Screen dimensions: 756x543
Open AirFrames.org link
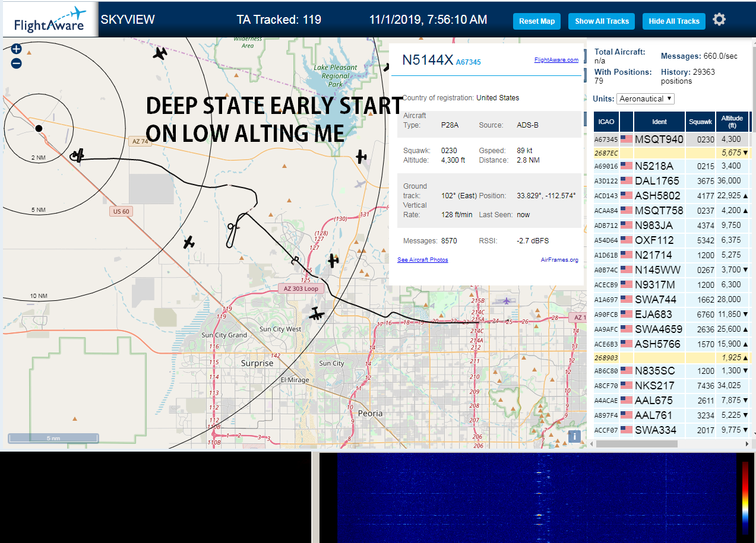coord(559,260)
